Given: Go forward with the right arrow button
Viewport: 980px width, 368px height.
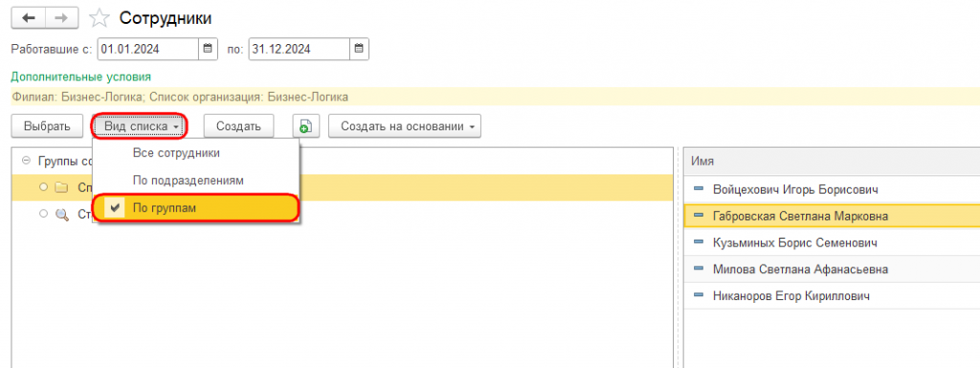Looking at the screenshot, I should (x=61, y=18).
